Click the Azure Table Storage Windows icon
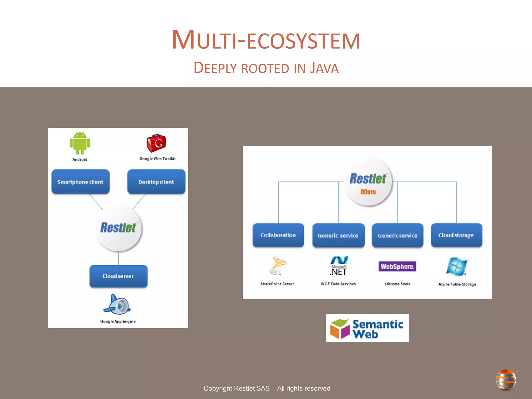Viewport: 532px width, 399px height. coord(457,267)
